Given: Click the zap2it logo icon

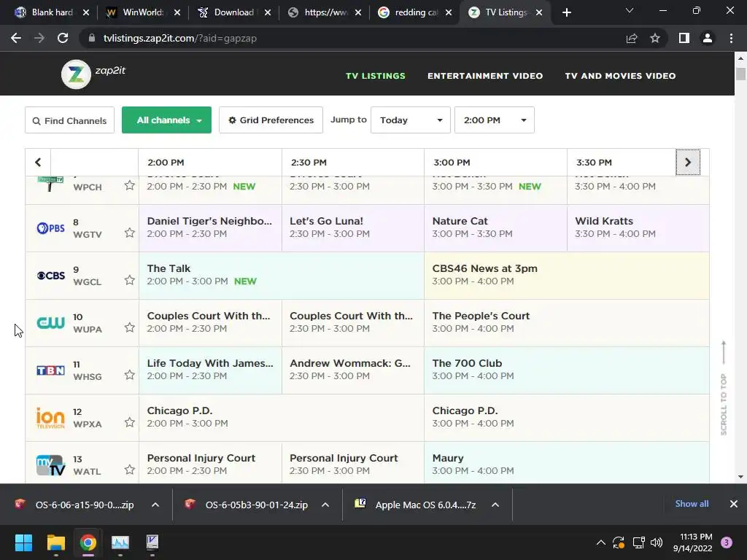Looking at the screenshot, I should click(x=76, y=74).
